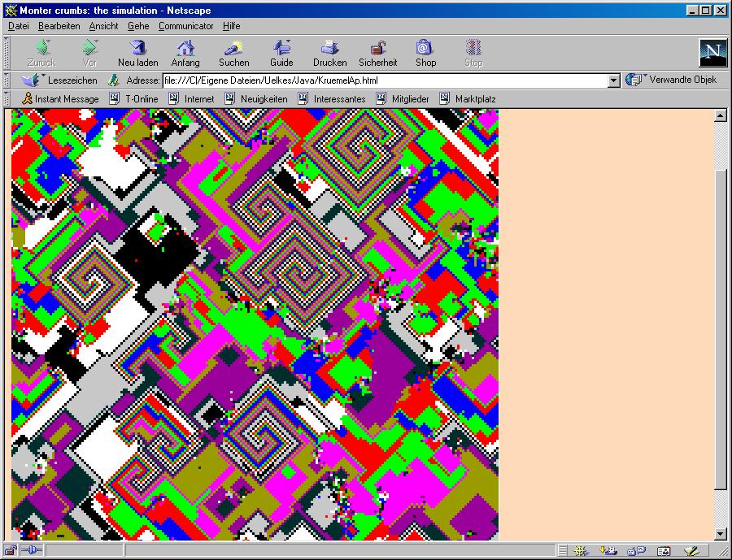Print the page with Drucken
732x560 pixels.
pos(329,53)
